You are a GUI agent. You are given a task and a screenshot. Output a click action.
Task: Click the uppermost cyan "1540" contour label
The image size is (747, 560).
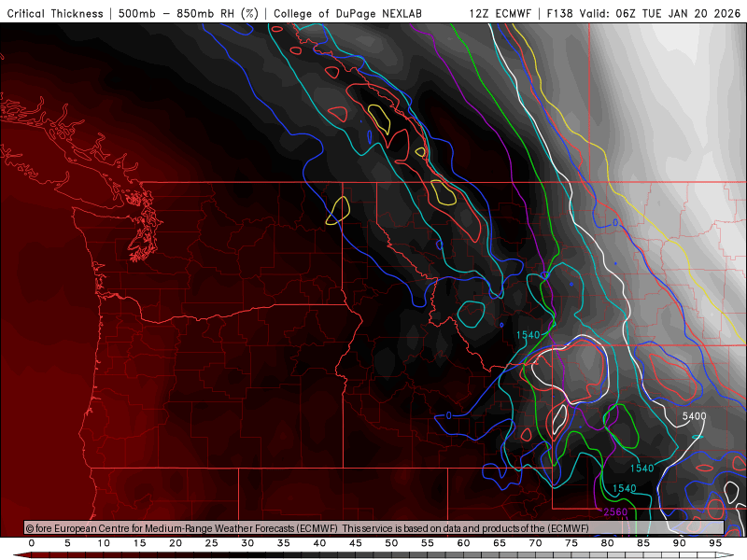528,335
